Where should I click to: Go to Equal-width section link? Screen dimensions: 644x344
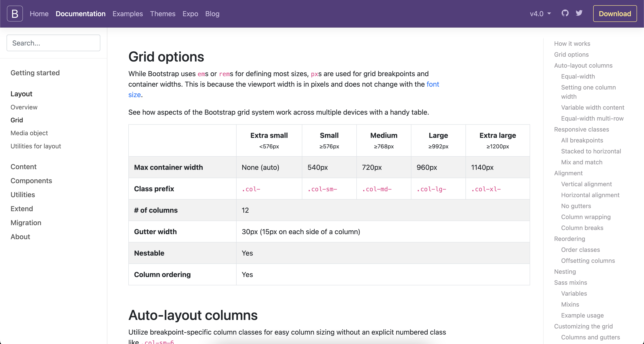(x=578, y=76)
